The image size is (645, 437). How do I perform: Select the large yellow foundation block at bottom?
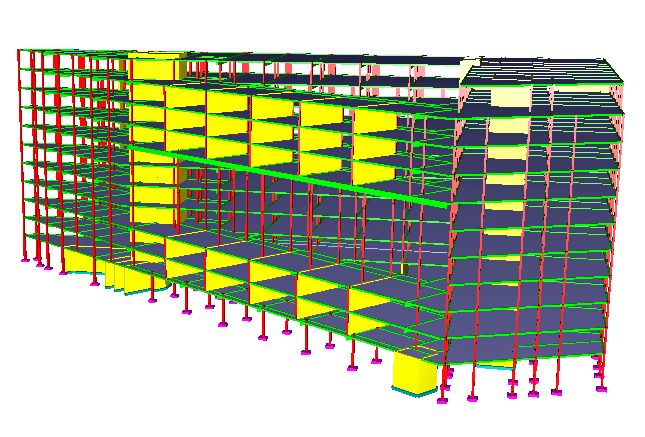point(414,371)
